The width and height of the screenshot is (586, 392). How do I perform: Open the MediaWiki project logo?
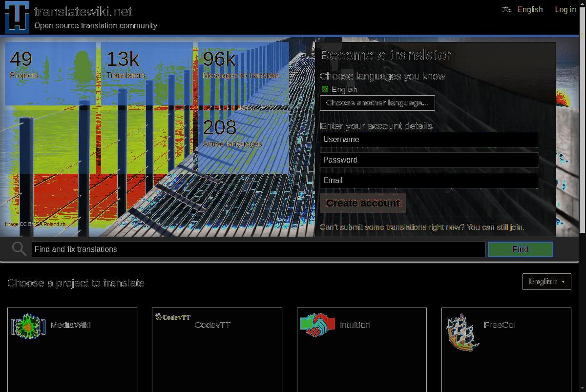point(28,327)
